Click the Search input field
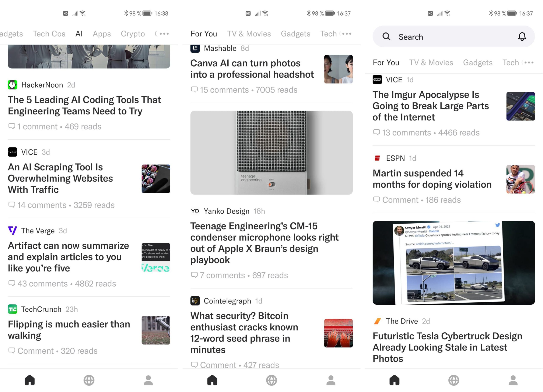 coord(454,37)
